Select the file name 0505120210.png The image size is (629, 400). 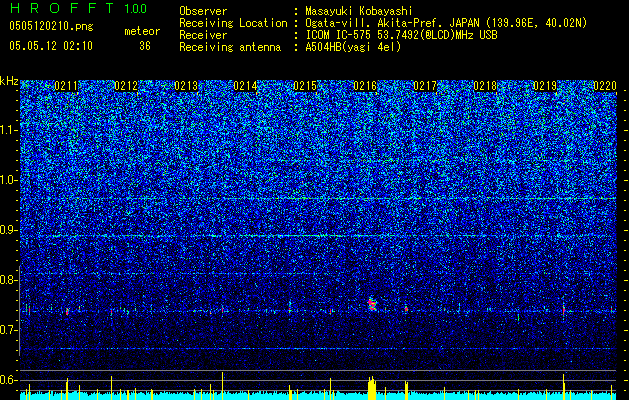pos(51,26)
